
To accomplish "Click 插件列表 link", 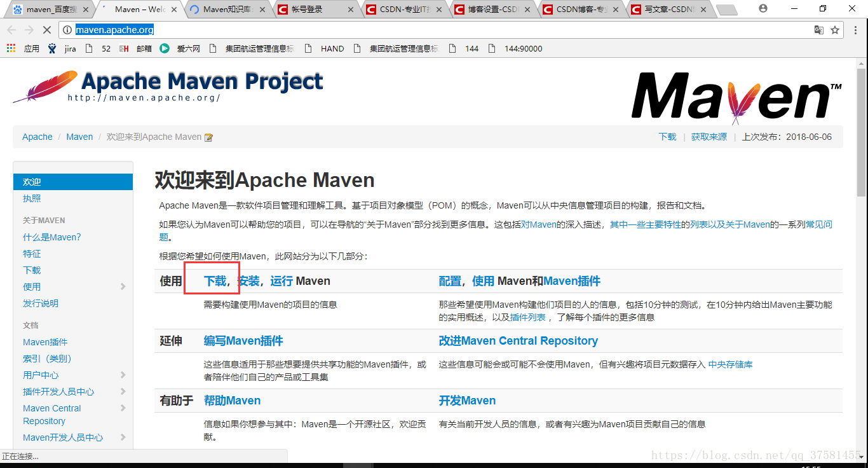I will 527,317.
